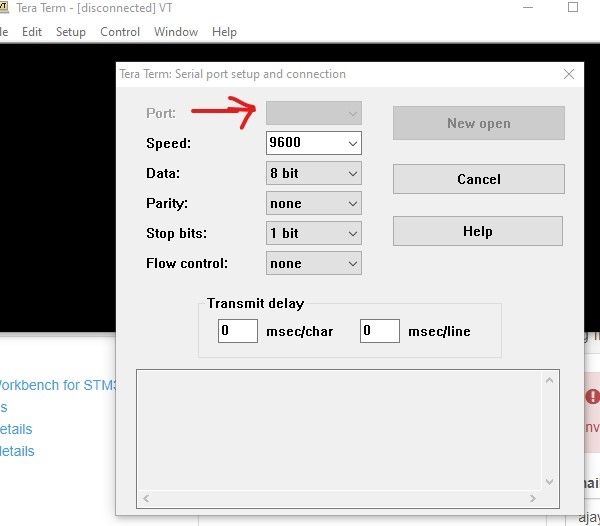Click the Tera Term title bar icon
The height and width of the screenshot is (526, 600).
pyautogui.click(x=4, y=7)
